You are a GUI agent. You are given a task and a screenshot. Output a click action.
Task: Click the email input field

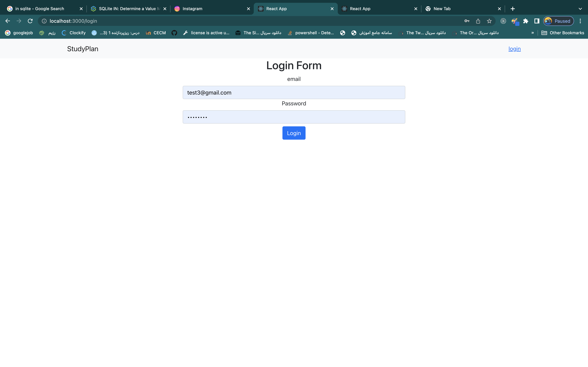(x=294, y=92)
